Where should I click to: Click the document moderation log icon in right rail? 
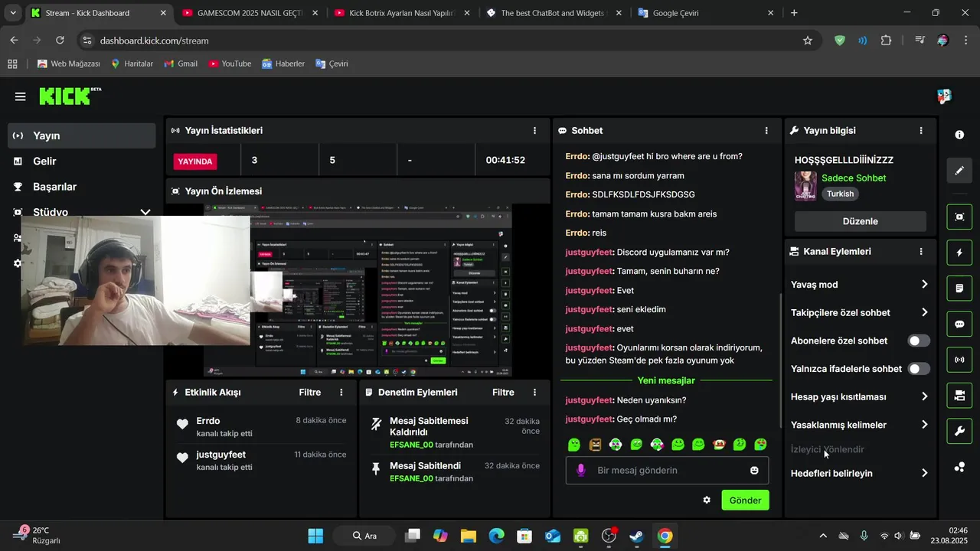959,289
